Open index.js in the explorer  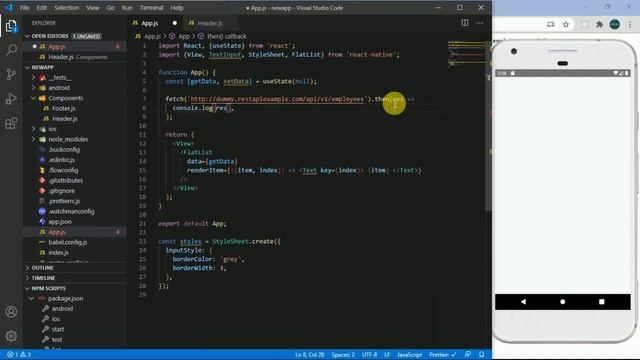[58, 253]
